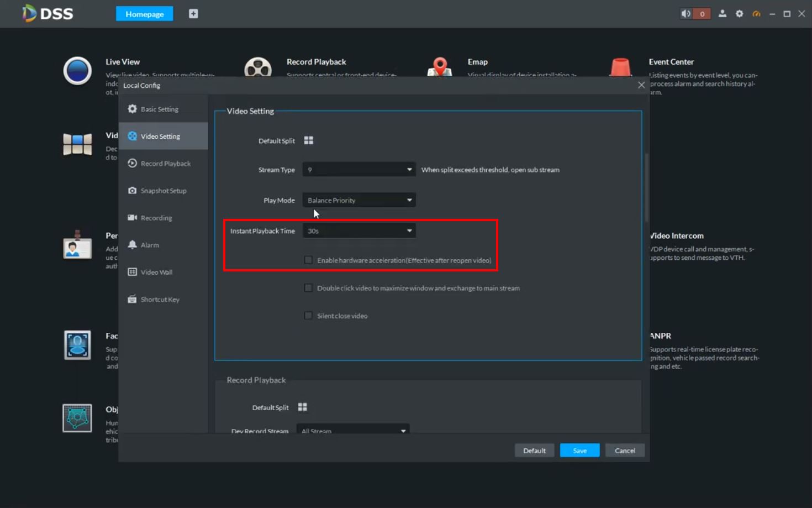Switch to the Homepage tab
The height and width of the screenshot is (508, 812).
pos(144,14)
